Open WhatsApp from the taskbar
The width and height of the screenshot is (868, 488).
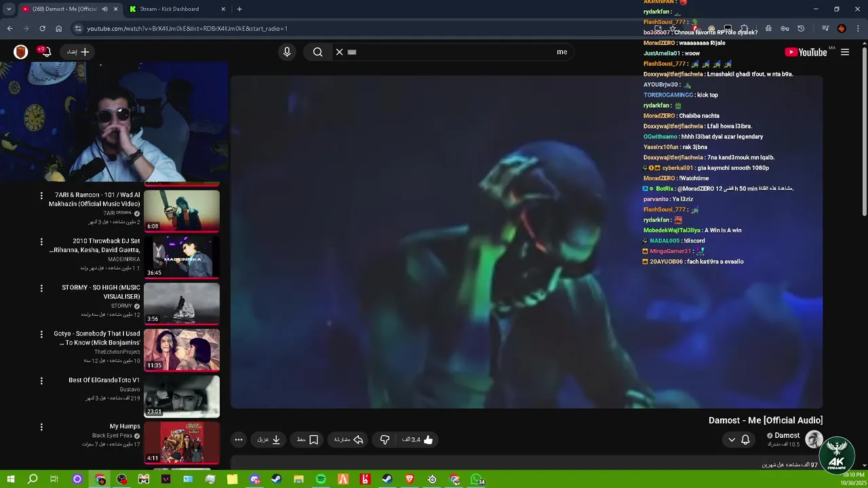point(477,479)
